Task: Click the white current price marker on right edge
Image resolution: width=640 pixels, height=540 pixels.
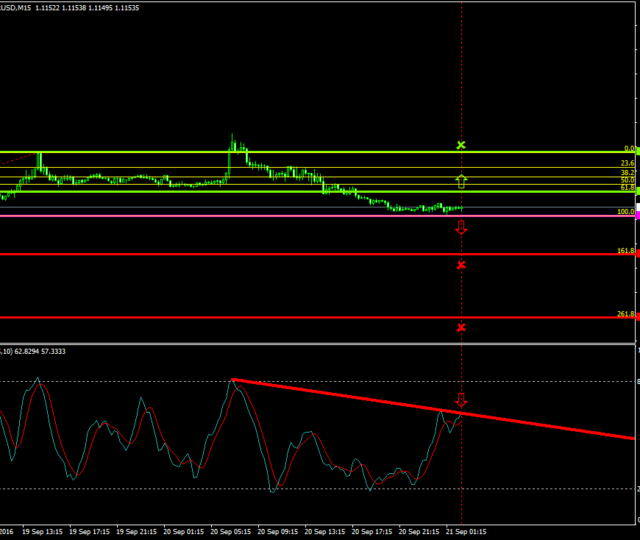Action: [637, 206]
